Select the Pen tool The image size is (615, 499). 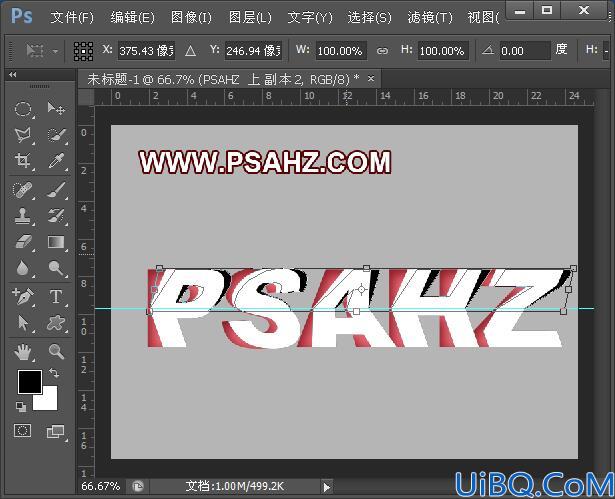click(23, 297)
